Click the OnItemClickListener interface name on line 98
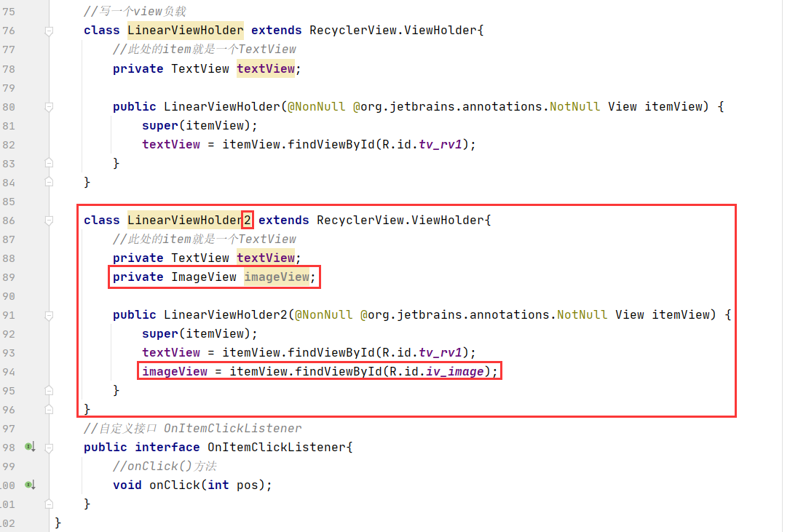Image resolution: width=806 pixels, height=532 pixels. coord(277,447)
